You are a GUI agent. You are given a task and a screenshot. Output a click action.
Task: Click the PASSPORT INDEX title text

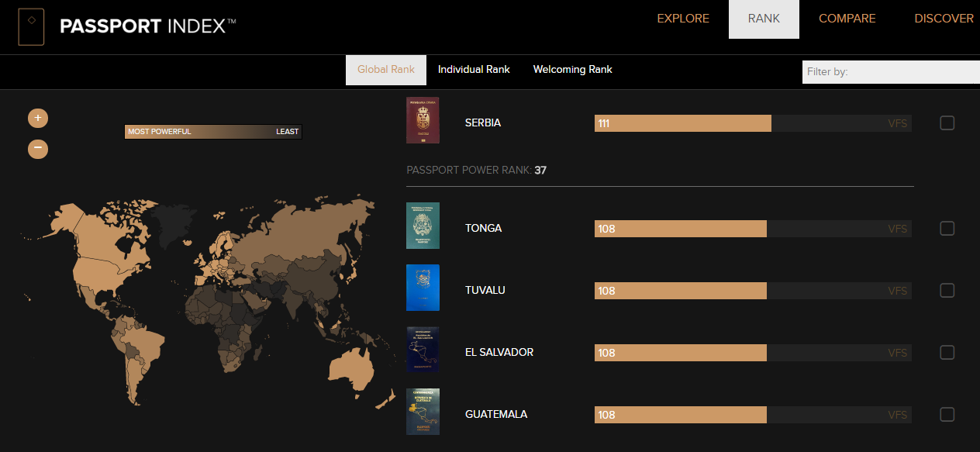[147, 26]
